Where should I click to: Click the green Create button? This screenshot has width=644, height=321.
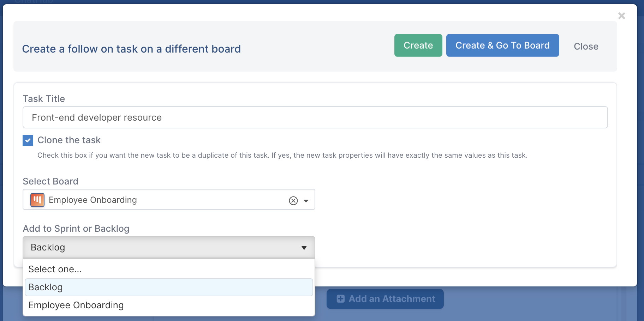pyautogui.click(x=418, y=46)
